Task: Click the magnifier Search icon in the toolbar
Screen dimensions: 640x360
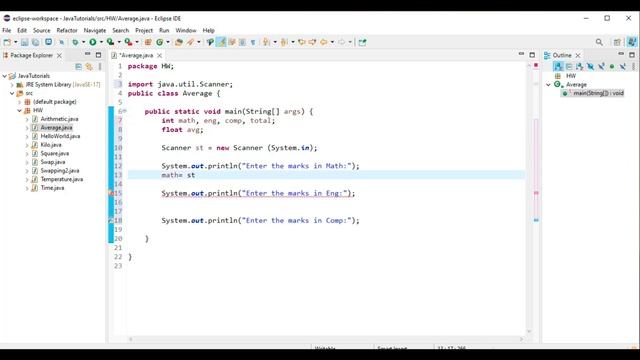Action: (599, 42)
